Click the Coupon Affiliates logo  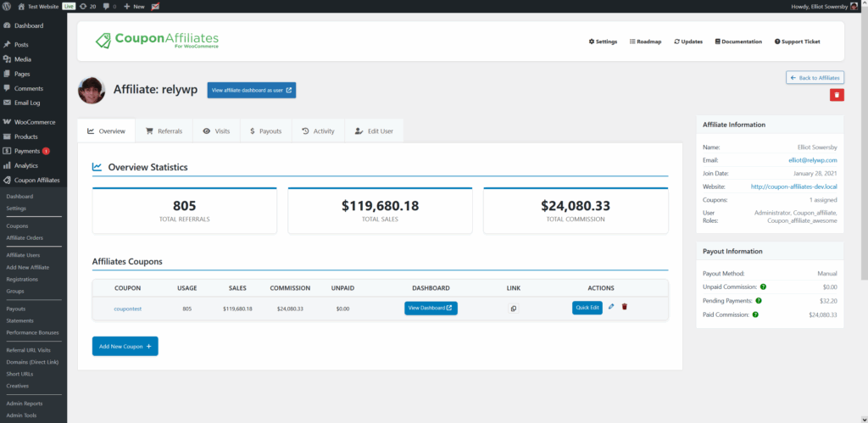click(157, 41)
